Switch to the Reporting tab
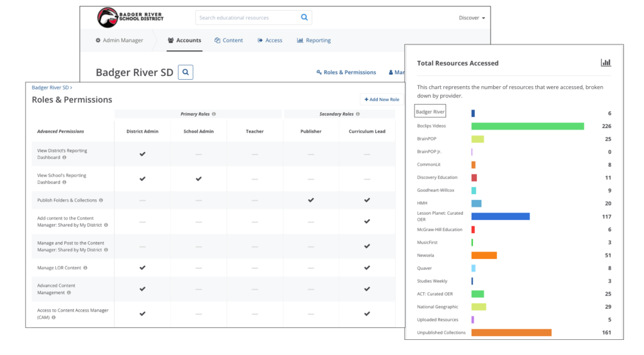Image resolution: width=644 pixels, height=355 pixels. click(x=314, y=40)
